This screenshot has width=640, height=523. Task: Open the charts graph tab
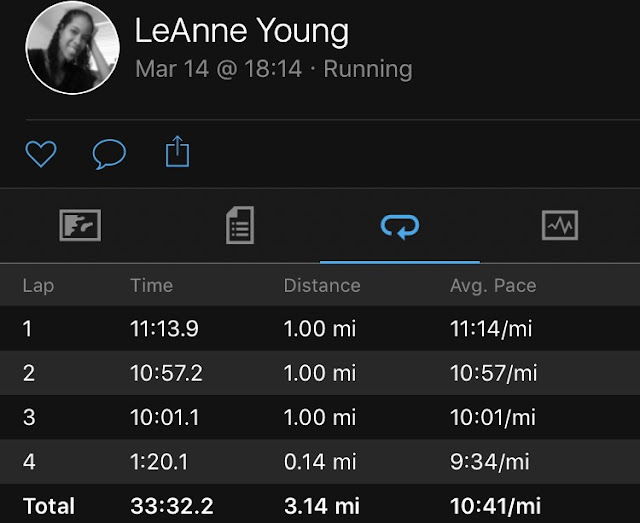coord(560,225)
